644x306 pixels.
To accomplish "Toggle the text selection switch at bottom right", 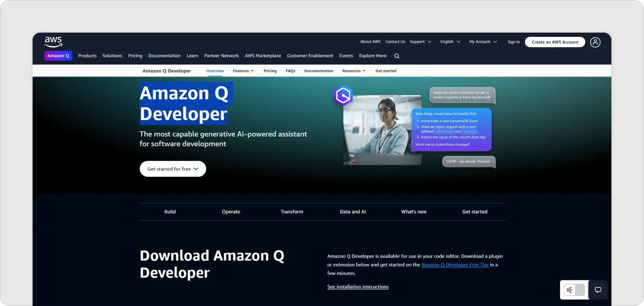I will point(574,290).
